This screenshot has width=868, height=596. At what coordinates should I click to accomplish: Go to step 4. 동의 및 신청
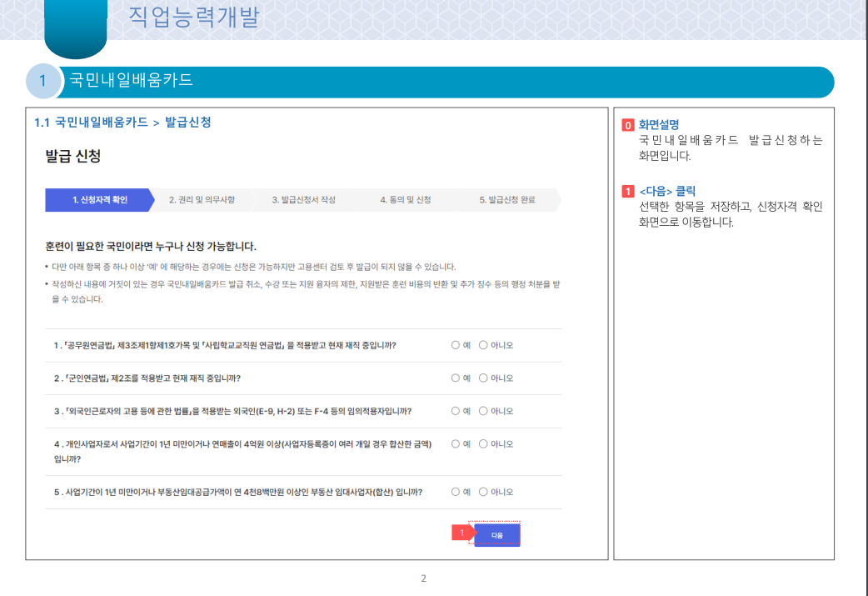point(405,200)
